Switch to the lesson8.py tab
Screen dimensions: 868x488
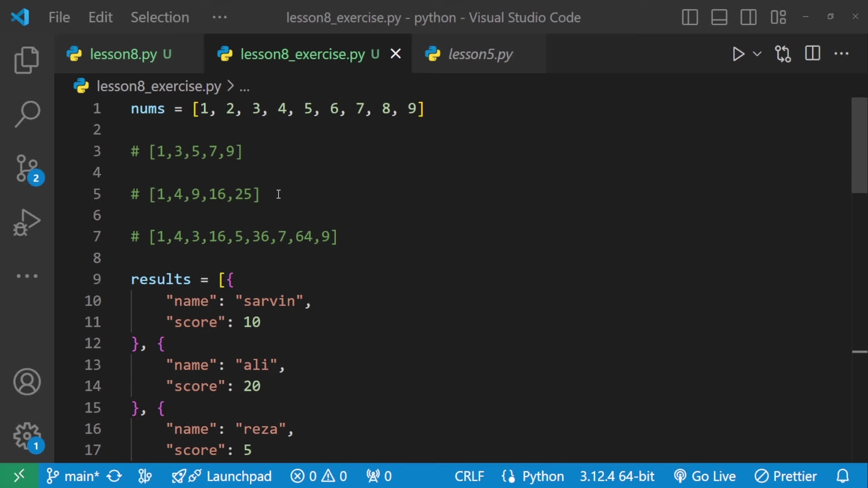point(129,54)
